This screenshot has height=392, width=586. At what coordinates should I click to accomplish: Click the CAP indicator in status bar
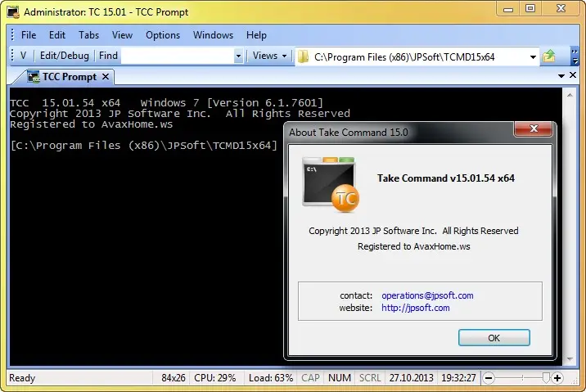pyautogui.click(x=310, y=378)
